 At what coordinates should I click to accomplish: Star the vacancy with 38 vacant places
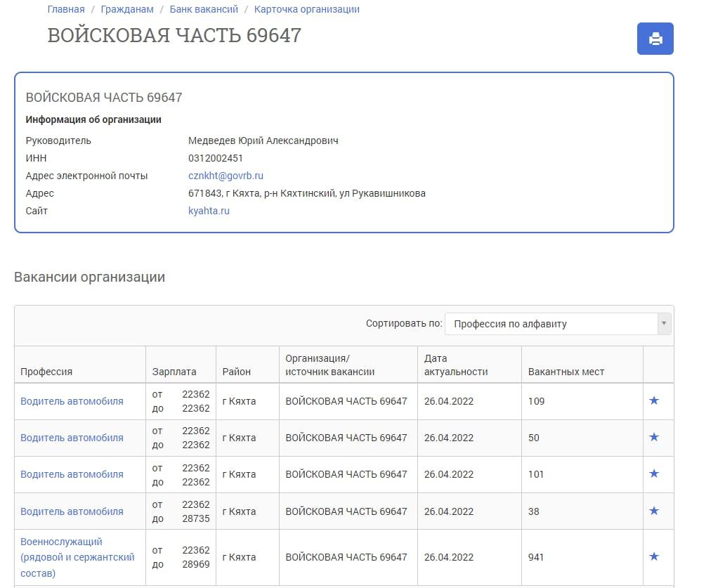click(654, 510)
